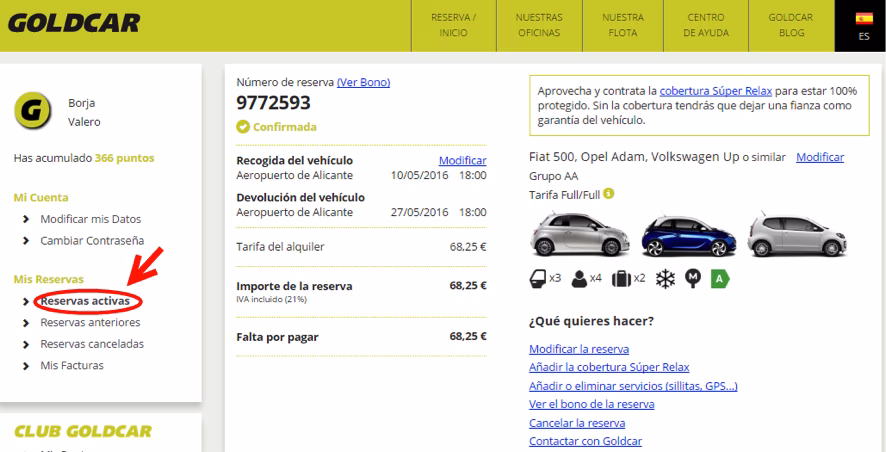This screenshot has height=452, width=886.
Task: Click the GOLDCAR logo
Action: [x=73, y=23]
